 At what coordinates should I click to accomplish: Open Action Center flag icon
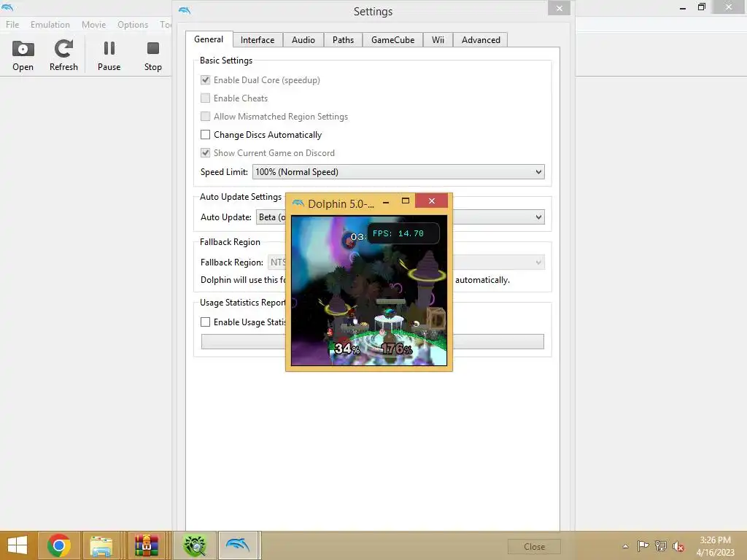coord(643,545)
